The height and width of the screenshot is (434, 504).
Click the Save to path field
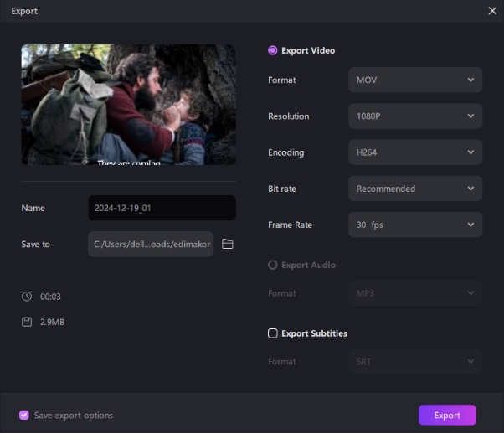[151, 245]
